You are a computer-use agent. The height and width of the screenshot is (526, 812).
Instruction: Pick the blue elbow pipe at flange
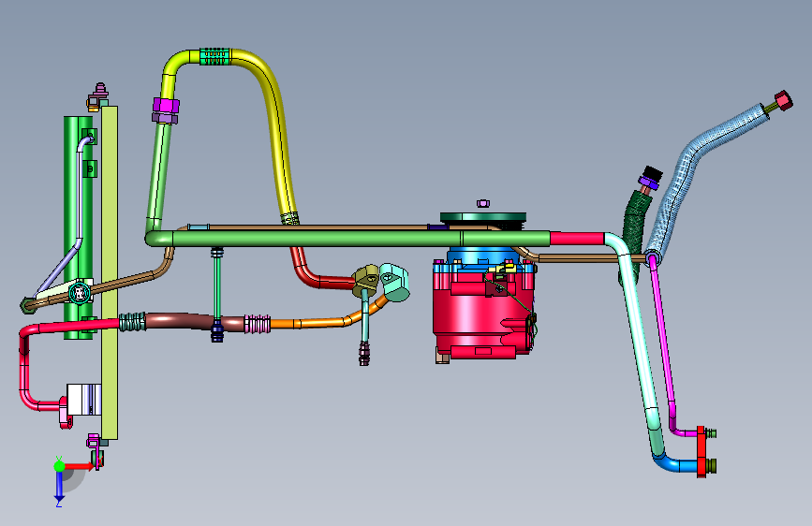point(674,463)
